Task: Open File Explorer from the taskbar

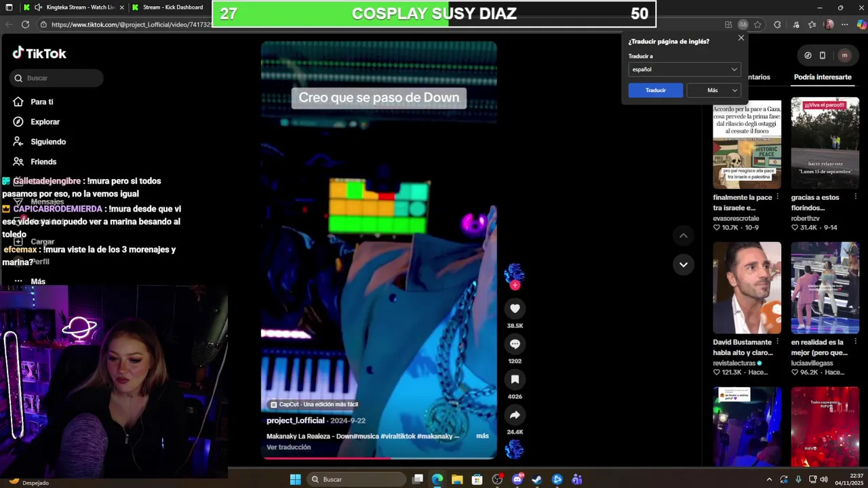Action: (x=457, y=479)
